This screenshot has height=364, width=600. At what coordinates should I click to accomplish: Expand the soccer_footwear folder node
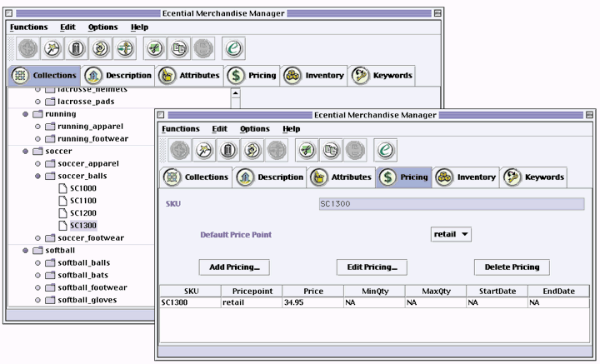pos(37,238)
